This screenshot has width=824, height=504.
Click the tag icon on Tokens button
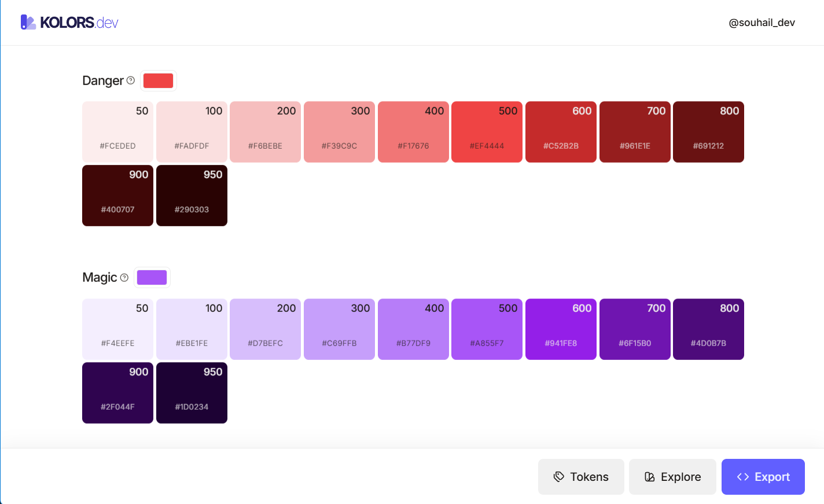click(558, 477)
